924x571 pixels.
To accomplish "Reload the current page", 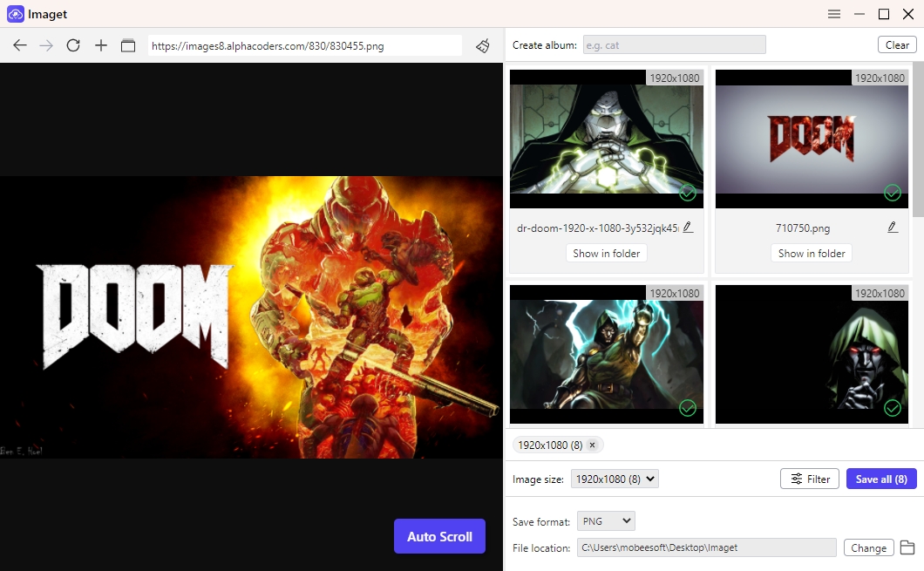I will (x=73, y=45).
